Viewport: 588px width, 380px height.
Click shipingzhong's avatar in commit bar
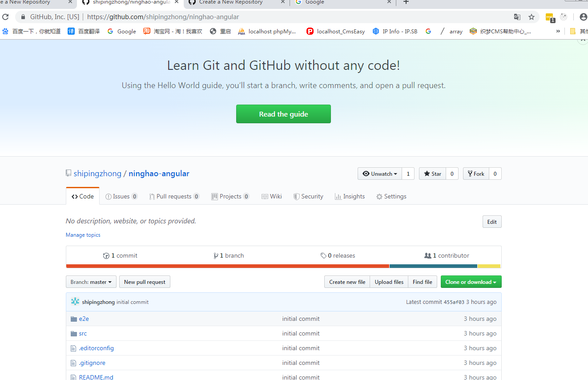pyautogui.click(x=75, y=302)
